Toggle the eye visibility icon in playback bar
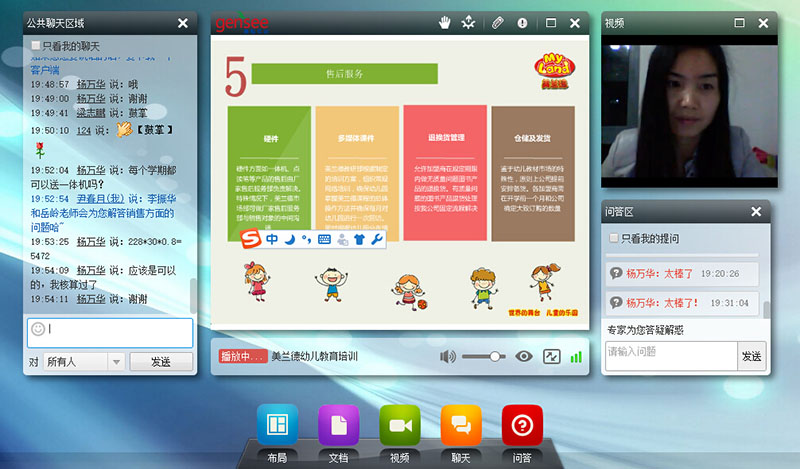 coord(524,357)
